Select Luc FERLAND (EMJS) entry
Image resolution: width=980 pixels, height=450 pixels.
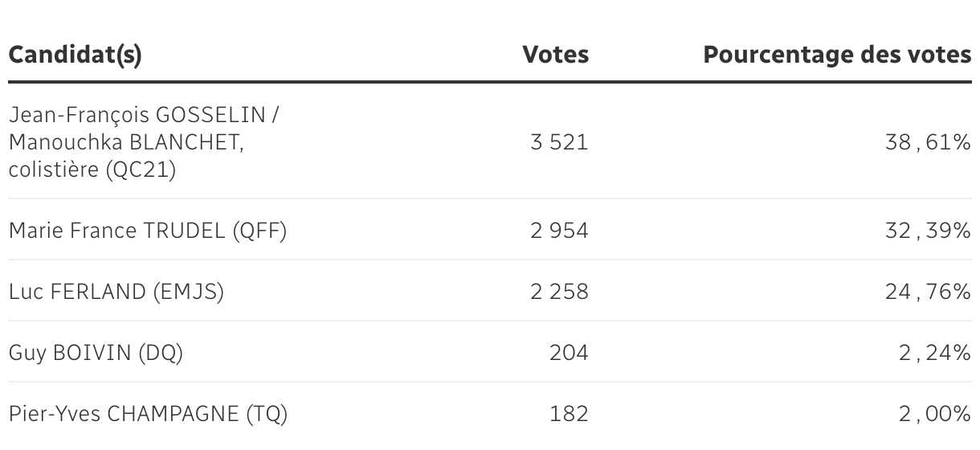click(x=116, y=292)
